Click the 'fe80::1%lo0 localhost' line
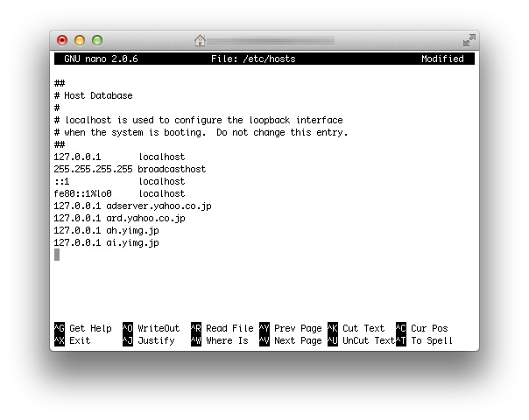Viewport: 529px width, 420px height. (119, 193)
